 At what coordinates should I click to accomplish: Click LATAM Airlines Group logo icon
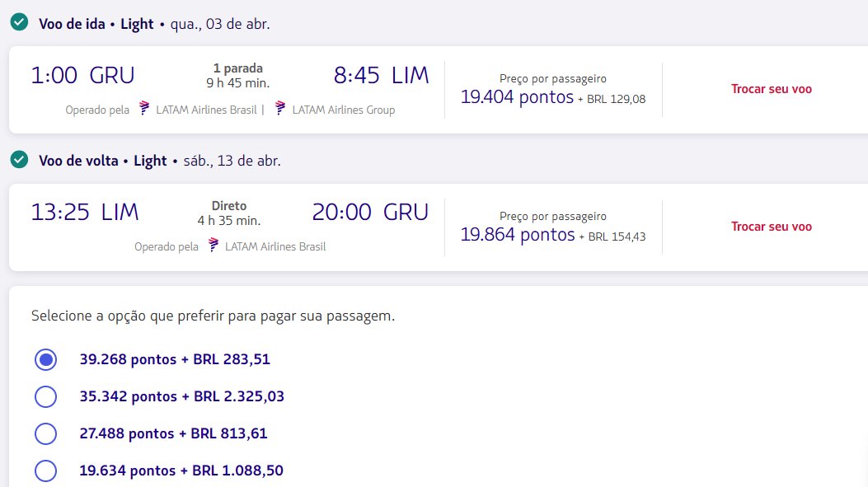tap(280, 109)
